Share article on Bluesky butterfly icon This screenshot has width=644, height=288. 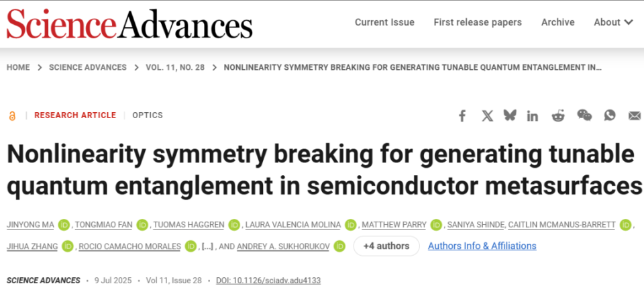(x=510, y=115)
